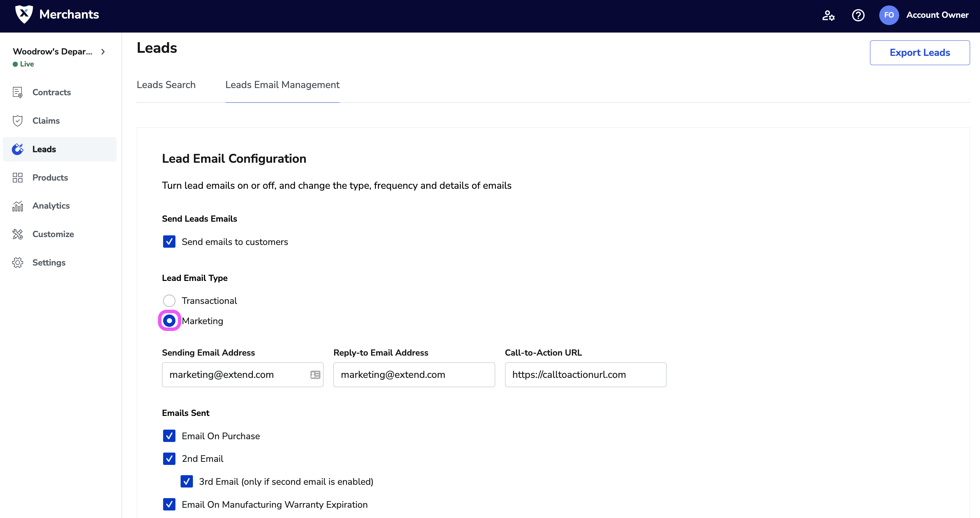The image size is (980, 518).
Task: Uncheck Send emails to customers
Action: 169,242
